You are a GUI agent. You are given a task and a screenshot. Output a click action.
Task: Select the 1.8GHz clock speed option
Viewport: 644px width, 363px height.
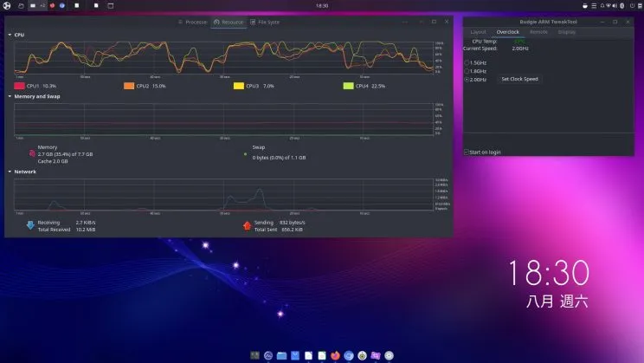(468, 71)
